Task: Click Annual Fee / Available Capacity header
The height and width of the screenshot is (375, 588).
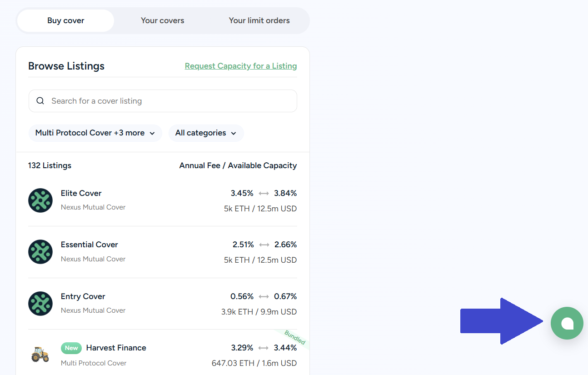Action: pyautogui.click(x=238, y=165)
